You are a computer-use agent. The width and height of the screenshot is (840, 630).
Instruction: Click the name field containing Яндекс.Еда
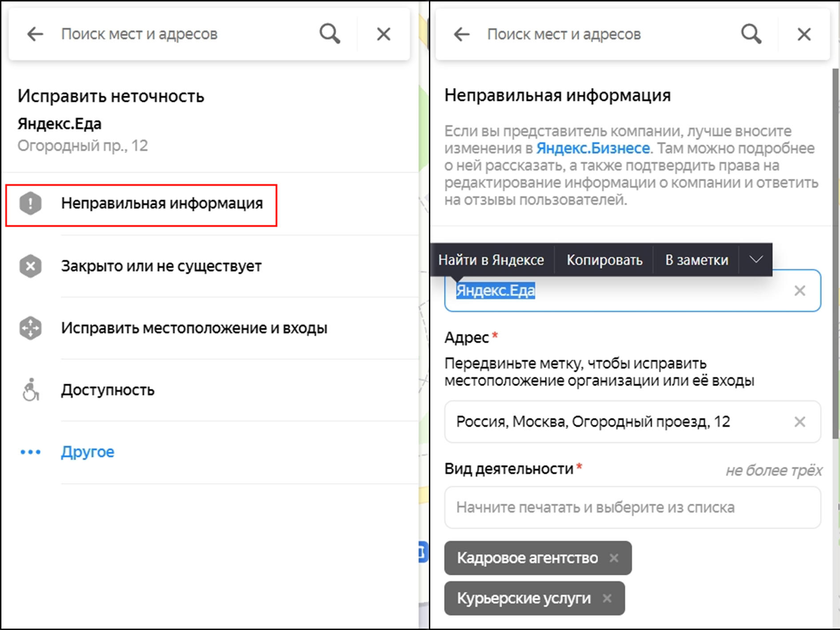tap(632, 290)
